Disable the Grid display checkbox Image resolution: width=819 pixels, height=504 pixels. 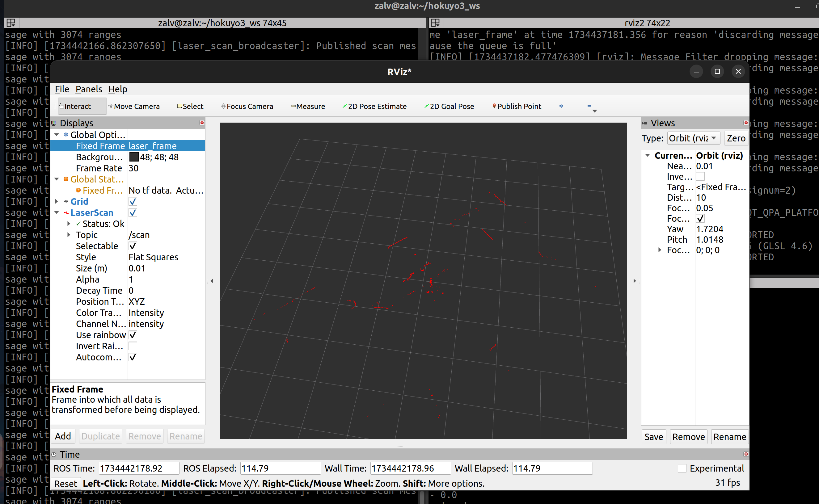(x=133, y=201)
